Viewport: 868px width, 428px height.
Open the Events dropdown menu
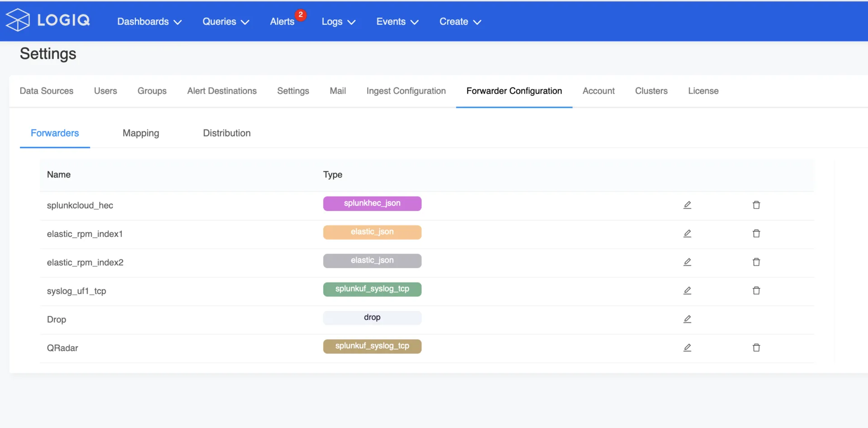[x=397, y=22]
